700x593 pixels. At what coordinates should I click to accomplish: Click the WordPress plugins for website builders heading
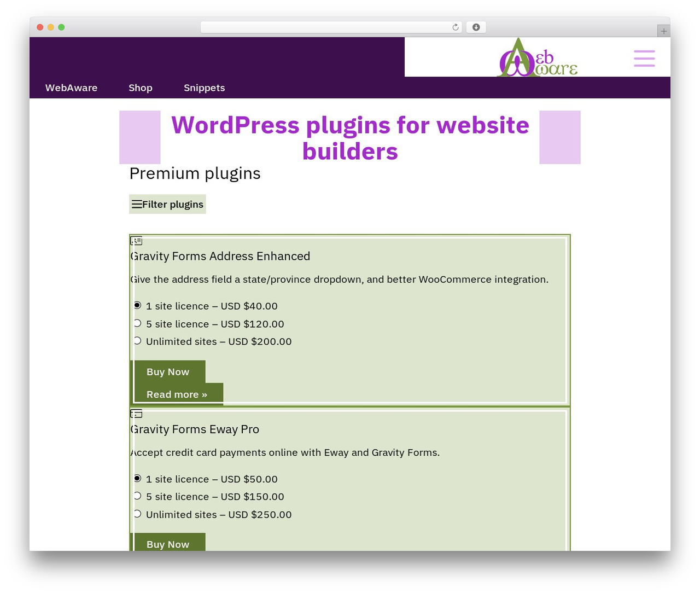tap(350, 138)
